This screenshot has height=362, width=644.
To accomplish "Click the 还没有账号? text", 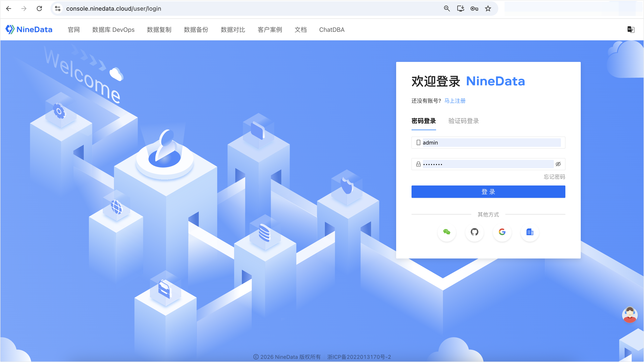I will click(x=426, y=101).
